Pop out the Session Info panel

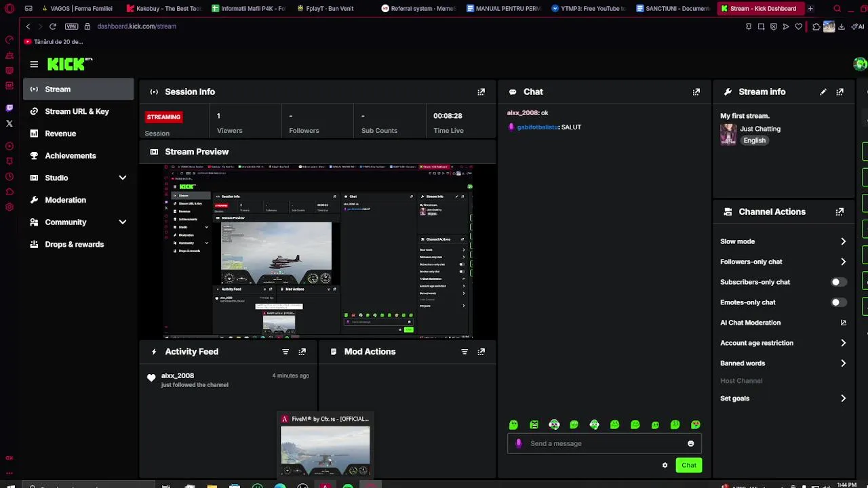pyautogui.click(x=481, y=91)
